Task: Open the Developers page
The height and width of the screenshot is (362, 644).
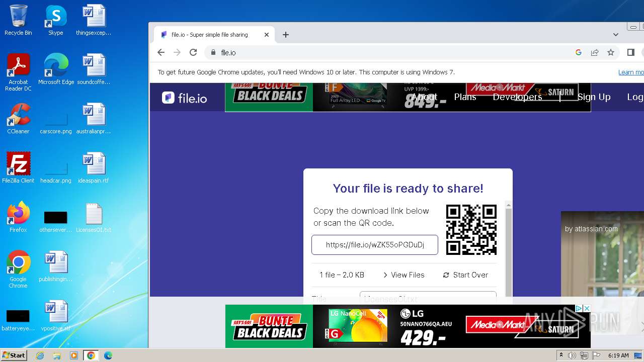Action: pyautogui.click(x=517, y=97)
